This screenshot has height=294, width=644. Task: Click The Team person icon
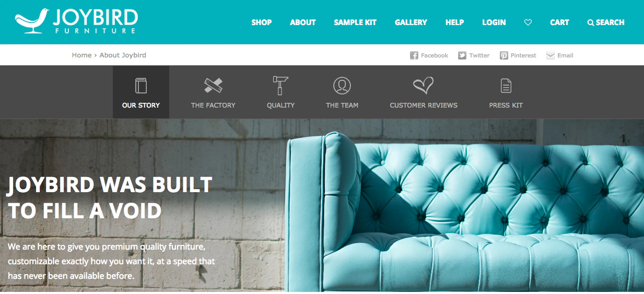[342, 86]
